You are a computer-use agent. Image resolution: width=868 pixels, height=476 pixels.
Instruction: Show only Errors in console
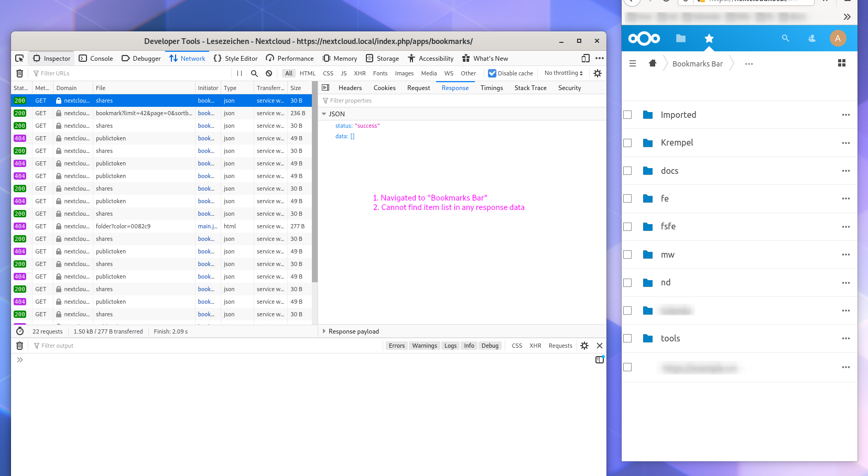click(x=397, y=346)
